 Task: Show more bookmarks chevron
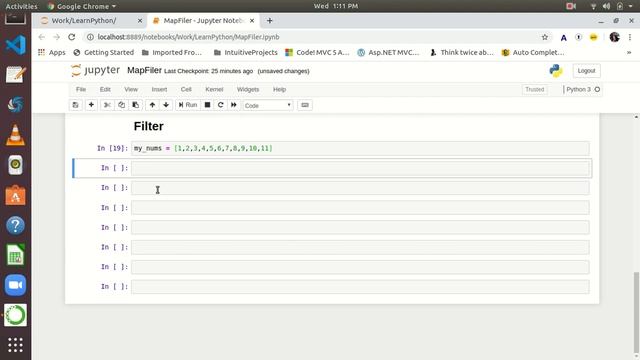pyautogui.click(x=629, y=52)
